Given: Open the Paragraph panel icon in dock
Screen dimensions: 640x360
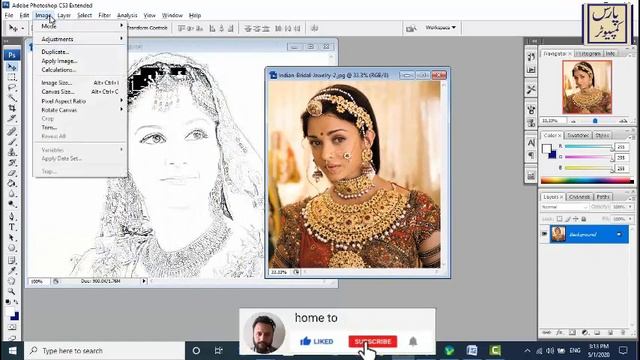Looking at the screenshot, I should tap(531, 155).
